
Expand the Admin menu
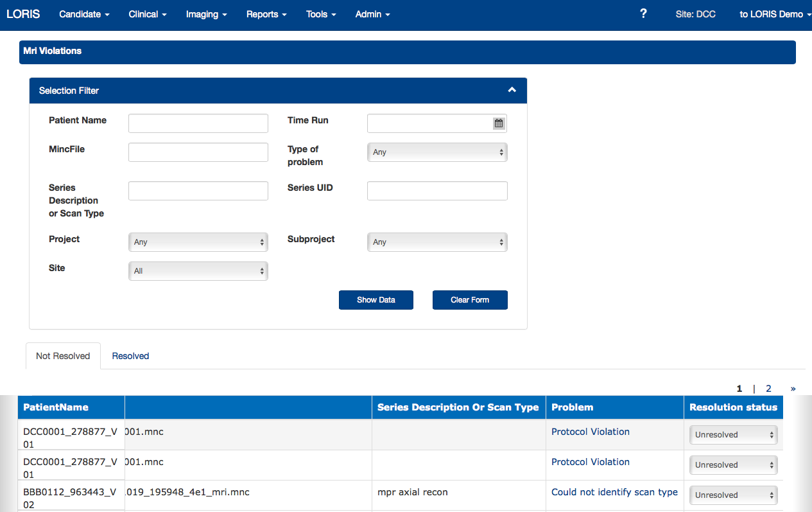pos(372,14)
